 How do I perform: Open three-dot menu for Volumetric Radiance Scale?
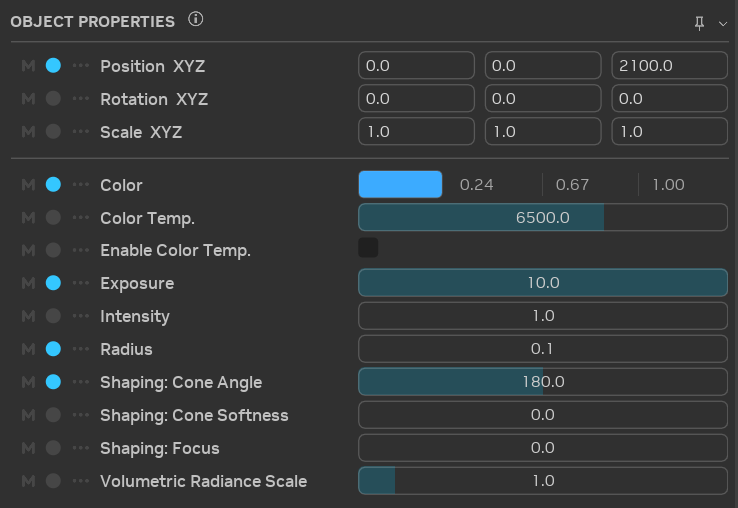coord(81,481)
